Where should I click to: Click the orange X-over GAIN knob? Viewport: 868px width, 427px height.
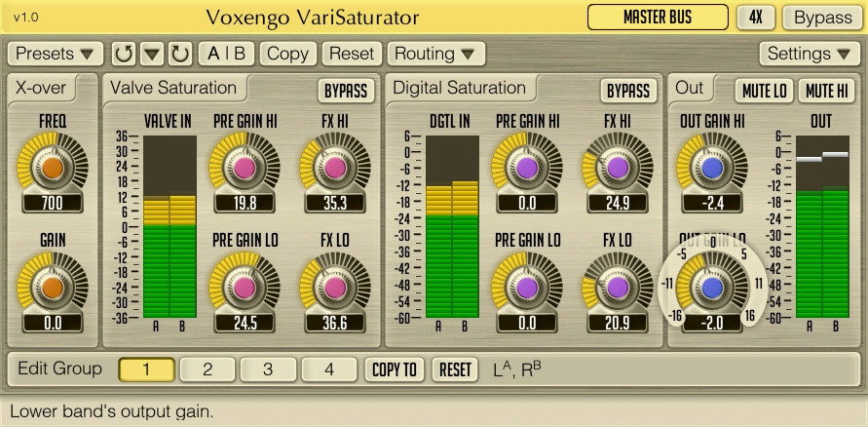(53, 288)
